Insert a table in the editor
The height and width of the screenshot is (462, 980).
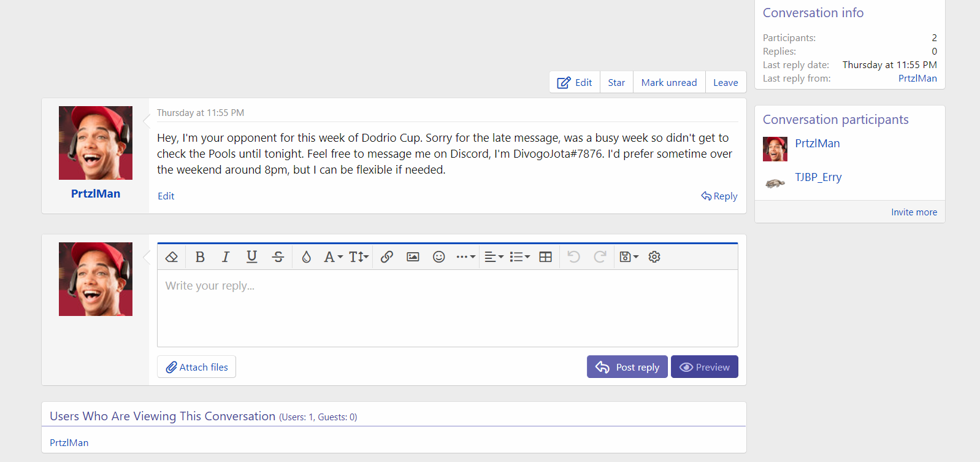tap(545, 257)
